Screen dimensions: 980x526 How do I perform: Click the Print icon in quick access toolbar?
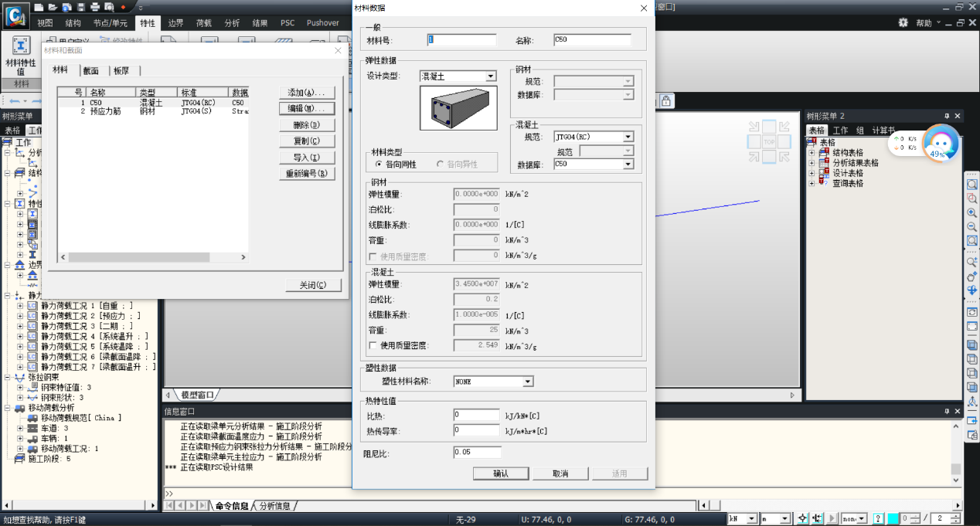click(x=95, y=7)
